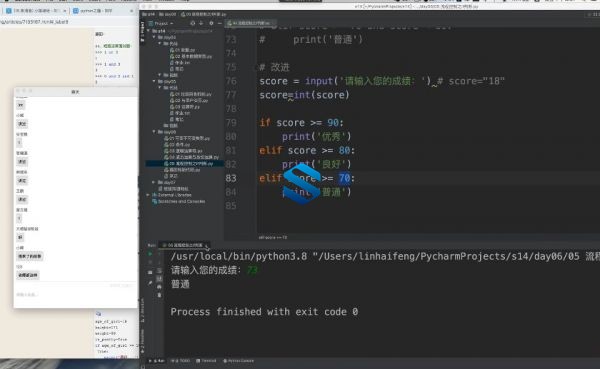Click the word input on line 76
The height and width of the screenshot is (369, 600).
tap(319, 81)
